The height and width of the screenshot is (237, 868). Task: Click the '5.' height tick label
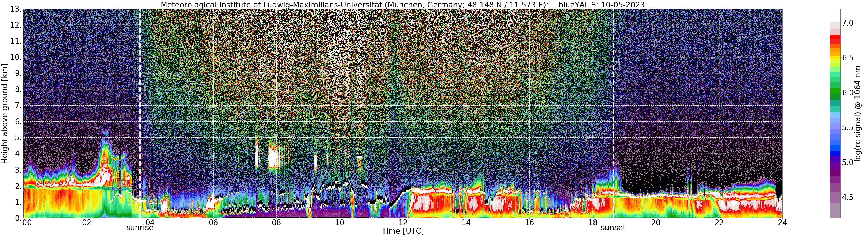[x=18, y=138]
